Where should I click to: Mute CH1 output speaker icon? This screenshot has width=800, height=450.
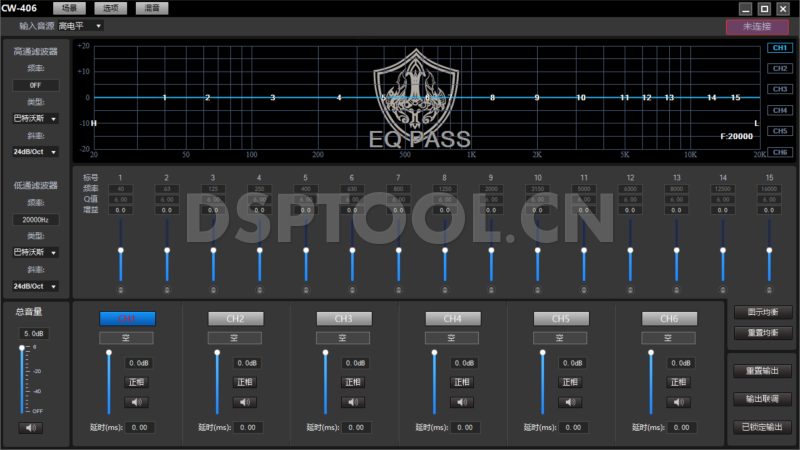tap(137, 402)
